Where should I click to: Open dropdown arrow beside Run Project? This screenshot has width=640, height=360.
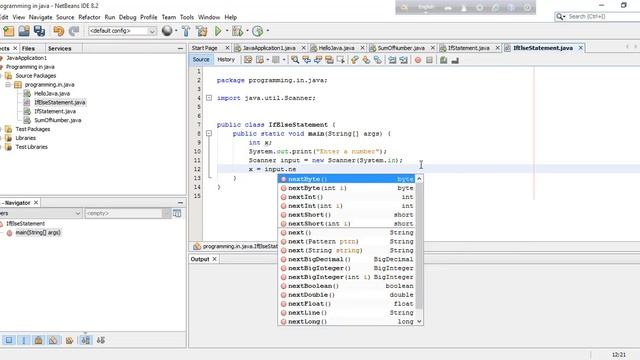(227, 31)
